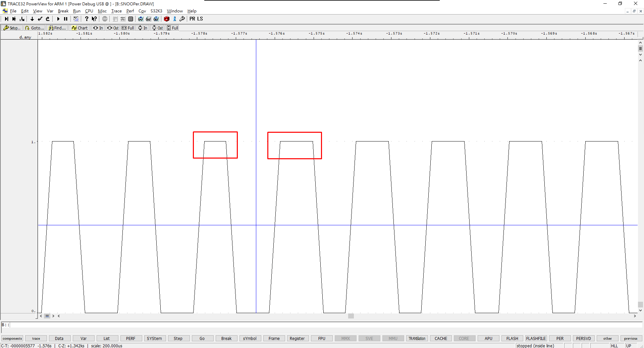Click the Step Over toolbar icon
644x348 pixels.
coord(14,19)
